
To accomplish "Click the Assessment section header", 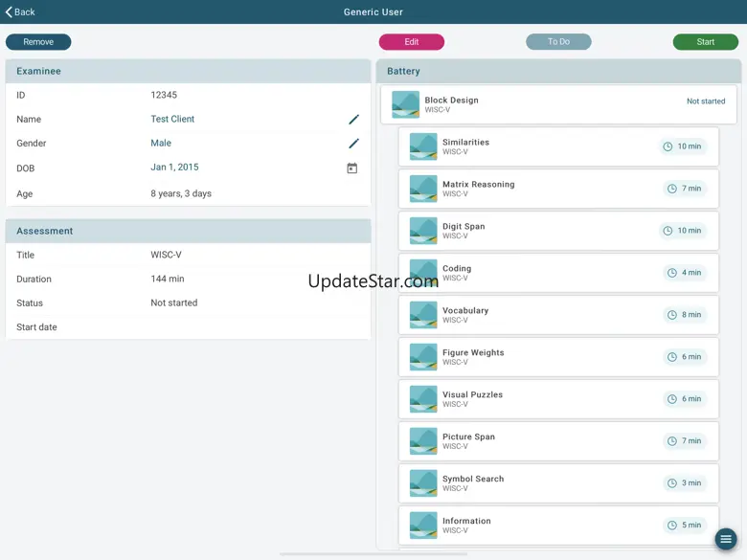I will click(188, 231).
